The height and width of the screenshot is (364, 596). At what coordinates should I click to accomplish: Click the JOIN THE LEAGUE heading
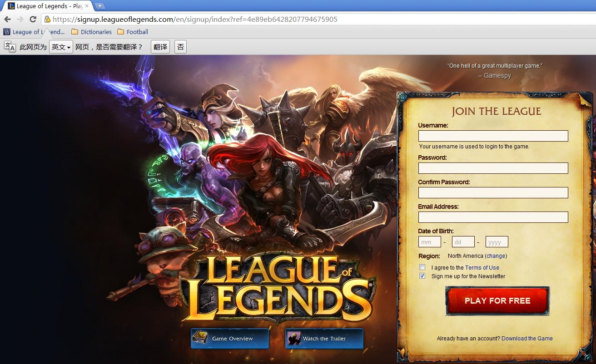pyautogui.click(x=497, y=112)
